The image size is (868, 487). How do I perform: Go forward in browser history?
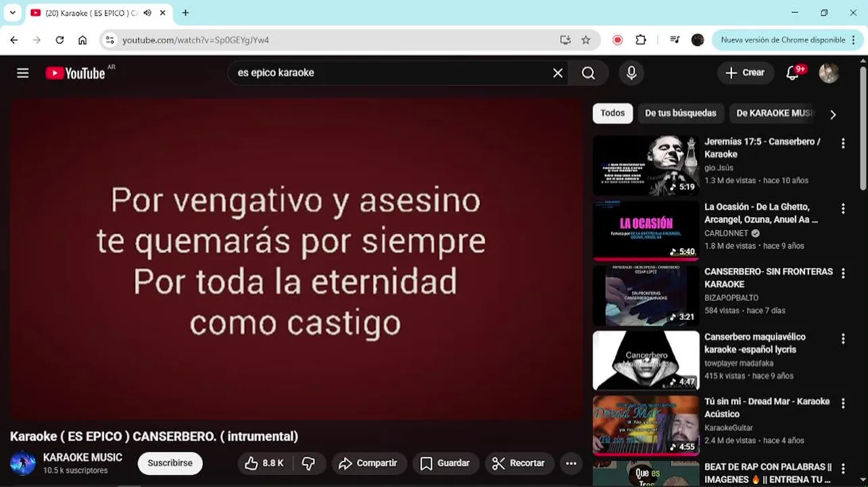37,40
